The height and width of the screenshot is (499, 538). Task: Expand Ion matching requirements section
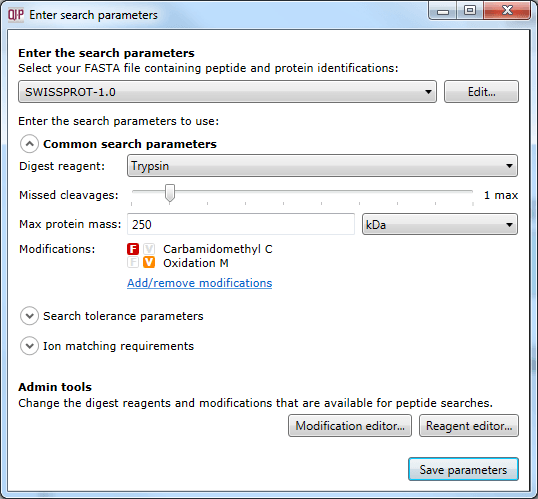(x=29, y=346)
